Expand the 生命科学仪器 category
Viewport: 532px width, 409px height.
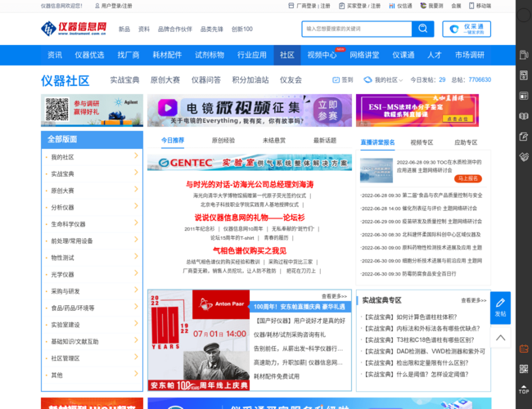coord(136,223)
